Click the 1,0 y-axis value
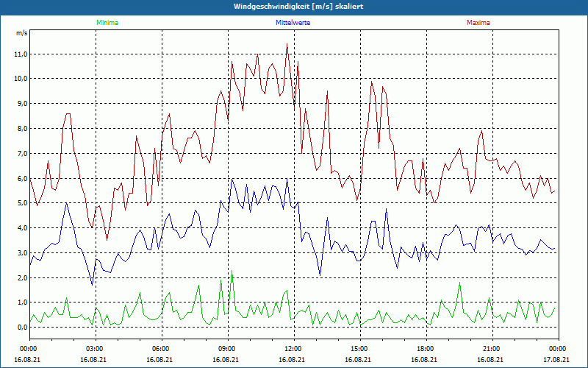This screenshot has height=368, width=588. (22, 302)
